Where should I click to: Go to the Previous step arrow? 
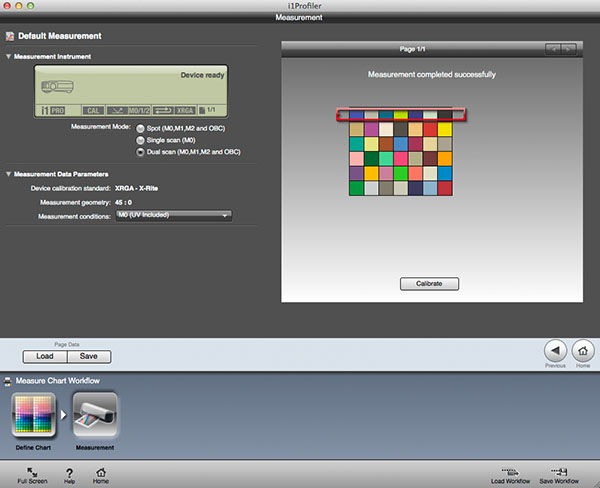(555, 351)
